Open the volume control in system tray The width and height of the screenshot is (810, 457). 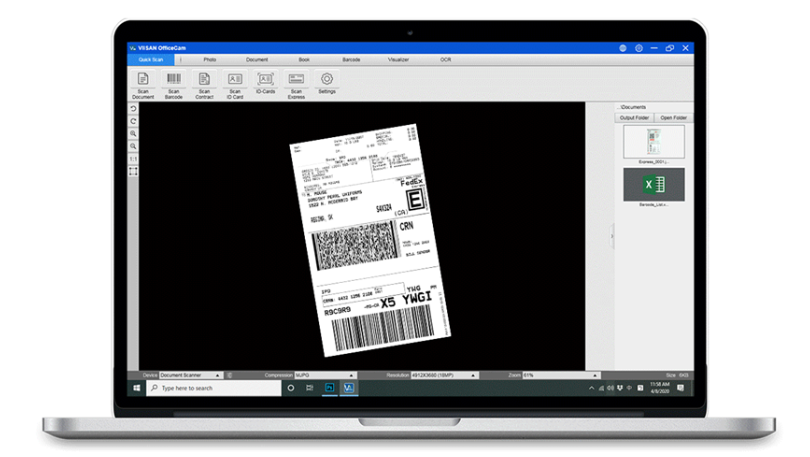[x=610, y=388]
